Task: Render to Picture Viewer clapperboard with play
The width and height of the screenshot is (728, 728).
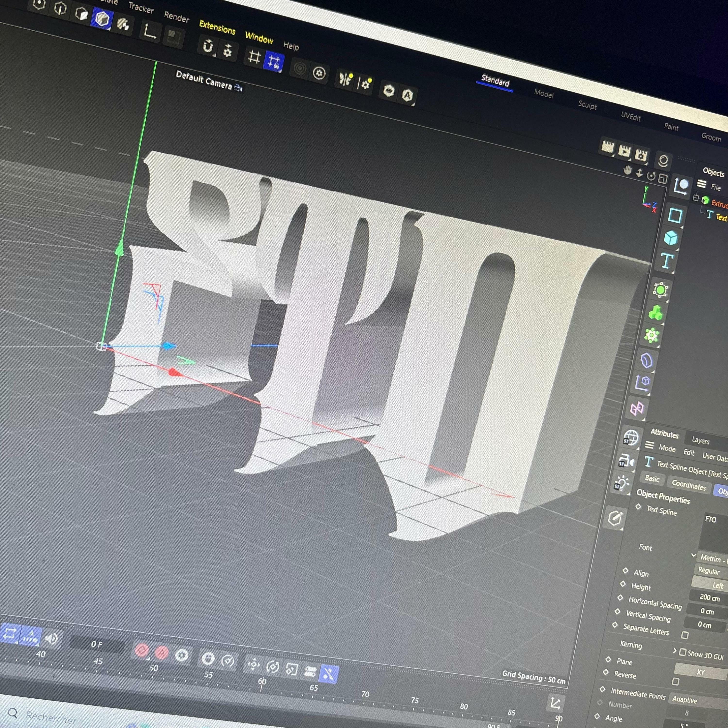Action: point(624,151)
